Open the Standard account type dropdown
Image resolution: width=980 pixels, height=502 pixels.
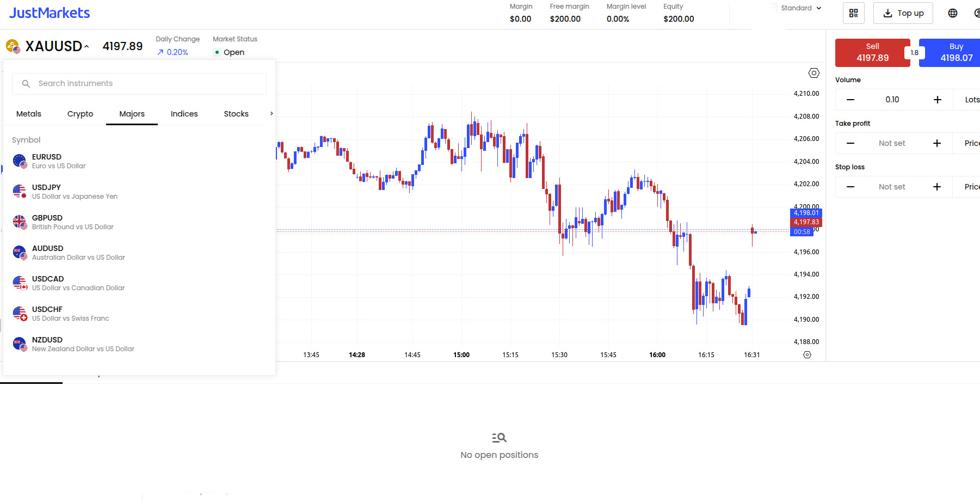[798, 8]
